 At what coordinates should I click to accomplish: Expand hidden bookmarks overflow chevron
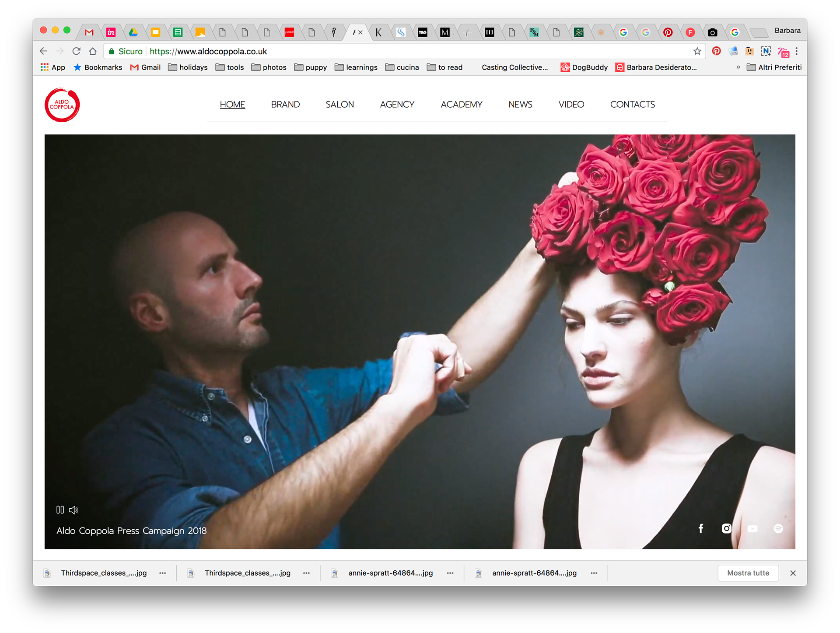[738, 67]
